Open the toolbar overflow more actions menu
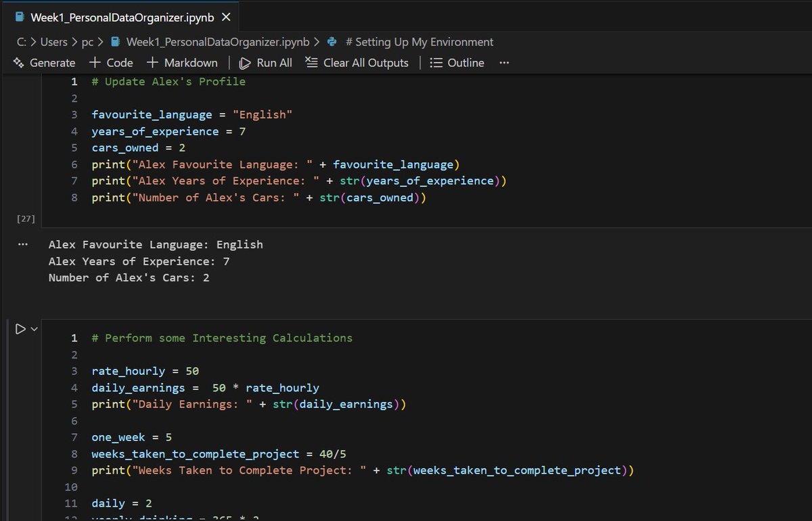The width and height of the screenshot is (812, 521). (504, 63)
